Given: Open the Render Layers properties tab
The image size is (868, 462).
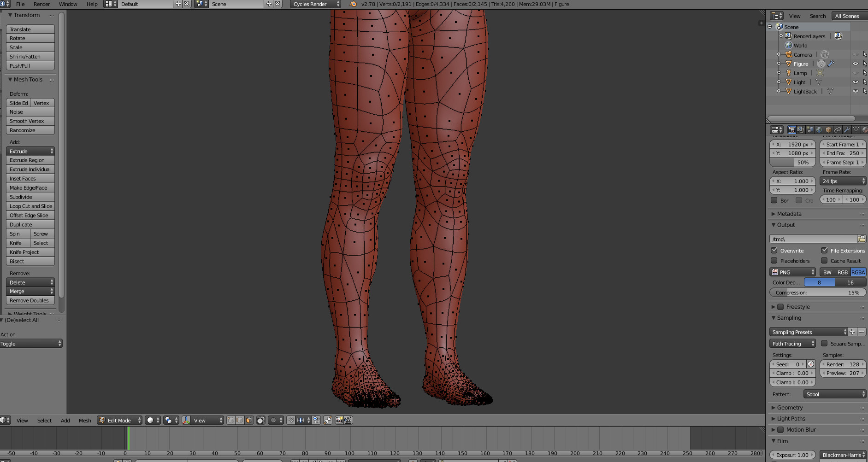Looking at the screenshot, I should [x=801, y=130].
